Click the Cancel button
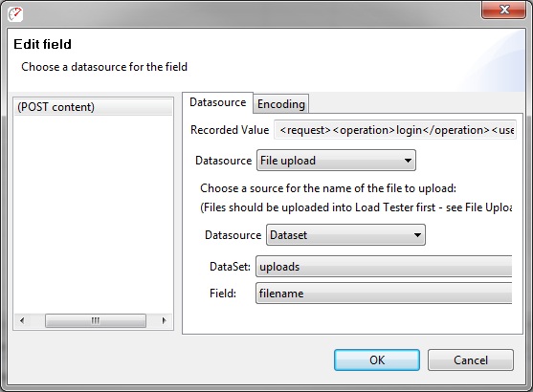 [471, 360]
